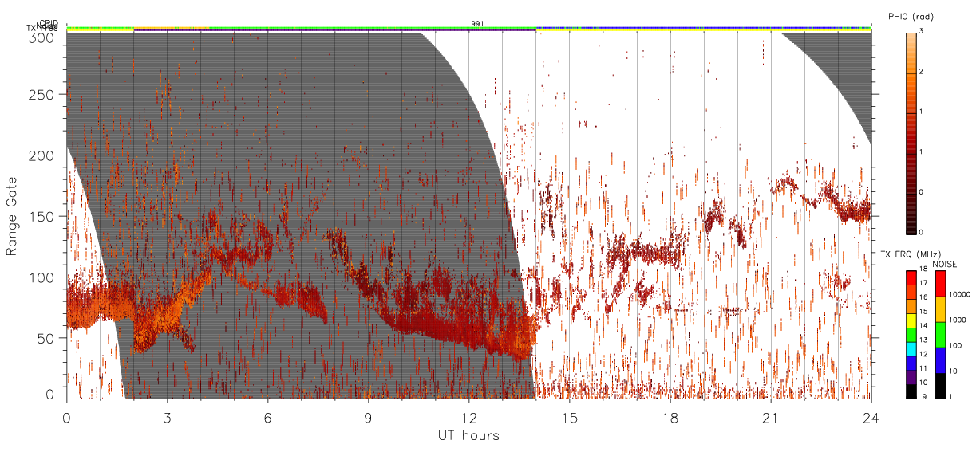980x452 pixels.
Task: Click NOISE legend value 10000
Action: tap(960, 294)
